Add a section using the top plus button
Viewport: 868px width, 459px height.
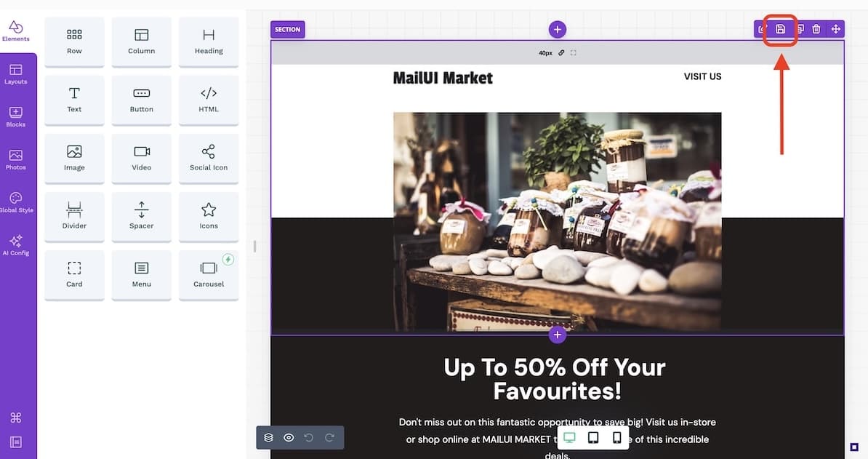coord(558,29)
